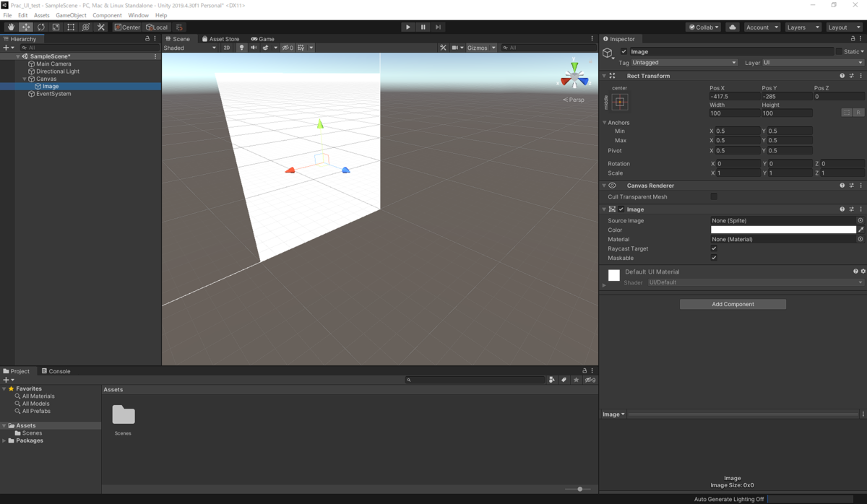
Task: Open the GameObject menu
Action: [71, 15]
